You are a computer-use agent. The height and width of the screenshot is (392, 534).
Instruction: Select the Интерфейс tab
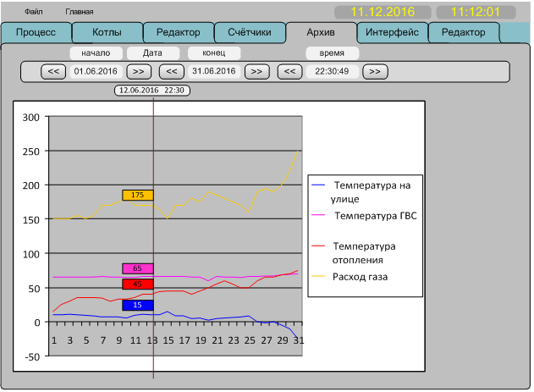392,33
